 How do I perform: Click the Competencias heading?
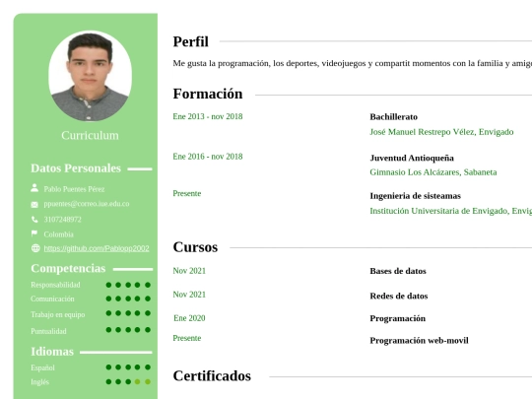[x=68, y=268]
